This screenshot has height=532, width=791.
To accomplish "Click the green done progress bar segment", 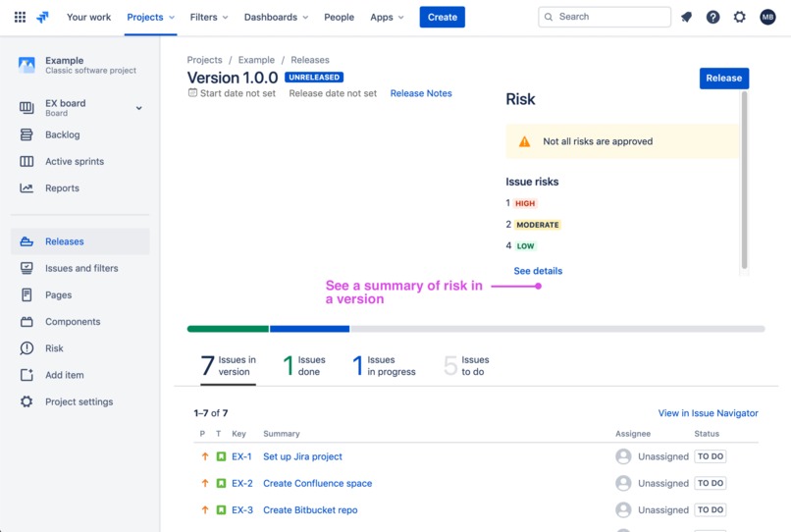I will click(228, 329).
